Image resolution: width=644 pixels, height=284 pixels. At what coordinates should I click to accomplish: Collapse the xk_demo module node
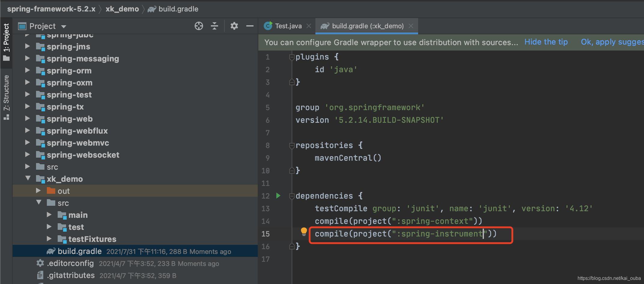28,178
